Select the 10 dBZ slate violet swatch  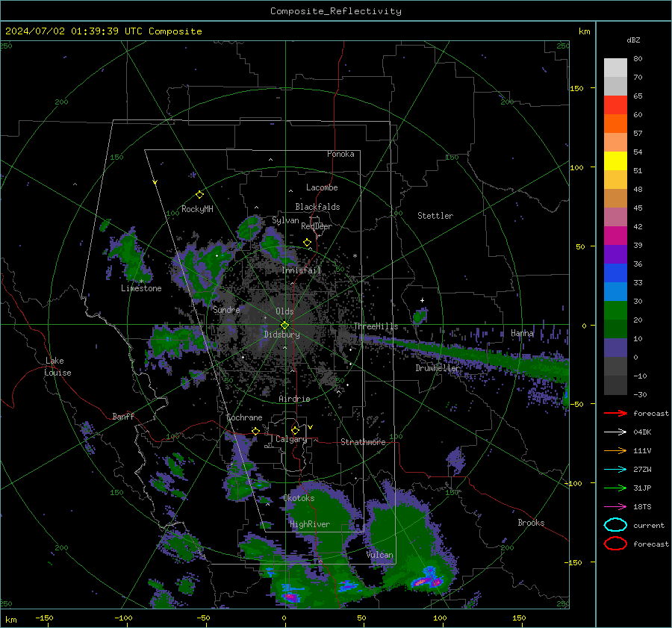[x=615, y=347]
